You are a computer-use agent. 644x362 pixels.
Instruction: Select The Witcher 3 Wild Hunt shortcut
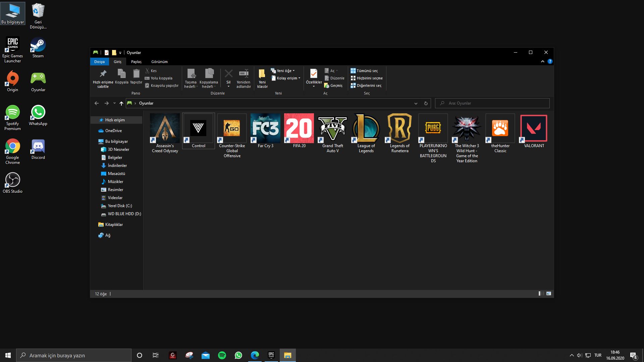pyautogui.click(x=467, y=138)
